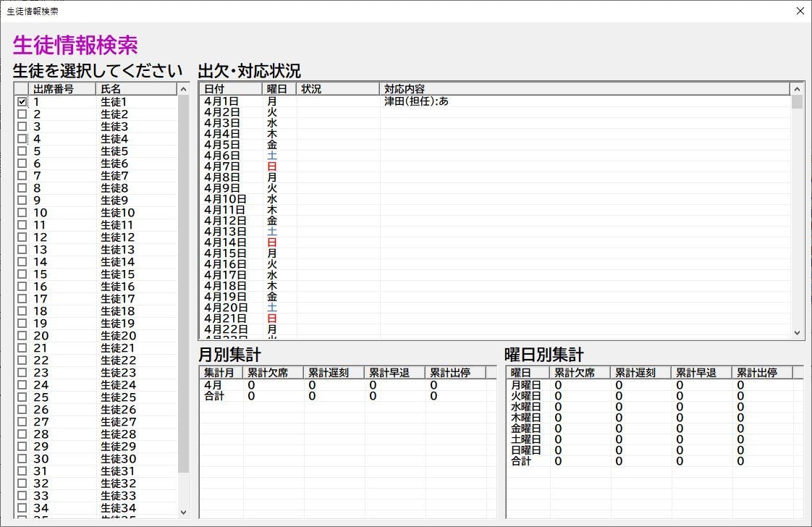This screenshot has width=812, height=527.
Task: Select the 4月19日 row
Action: tap(494, 297)
